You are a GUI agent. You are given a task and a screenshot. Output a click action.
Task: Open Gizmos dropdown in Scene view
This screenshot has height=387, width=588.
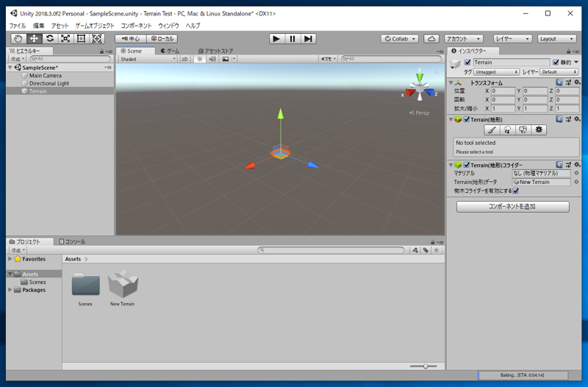[328, 59]
